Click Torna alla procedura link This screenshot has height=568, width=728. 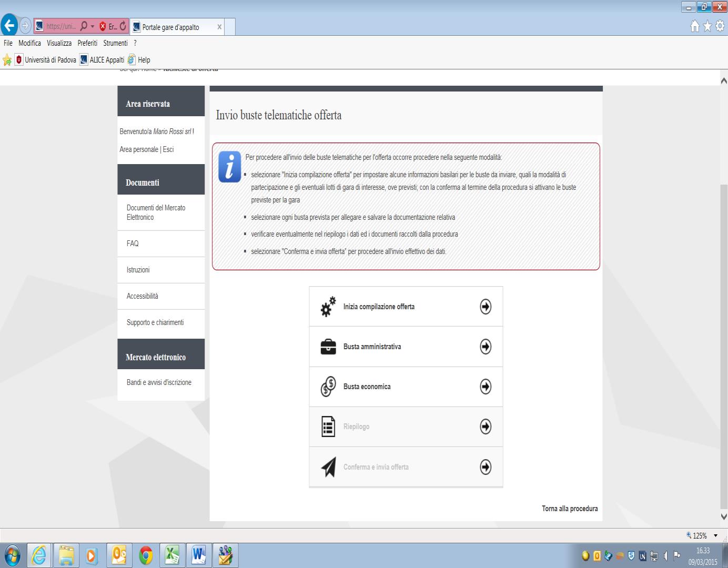[x=570, y=509]
